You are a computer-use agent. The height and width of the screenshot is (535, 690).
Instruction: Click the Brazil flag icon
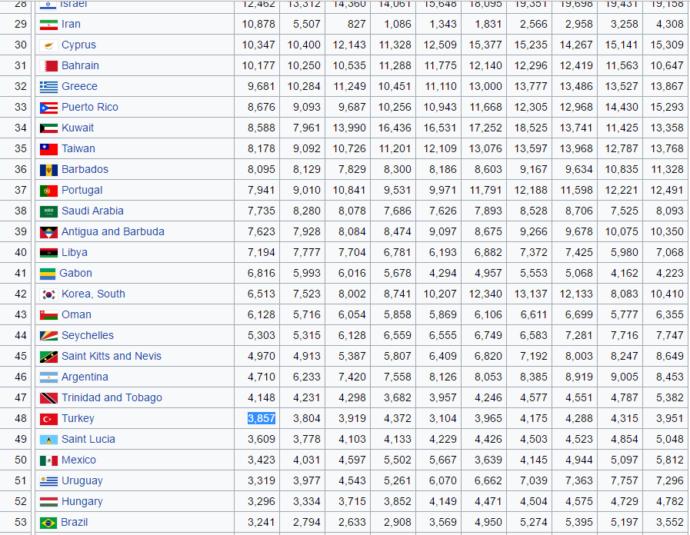(x=48, y=523)
